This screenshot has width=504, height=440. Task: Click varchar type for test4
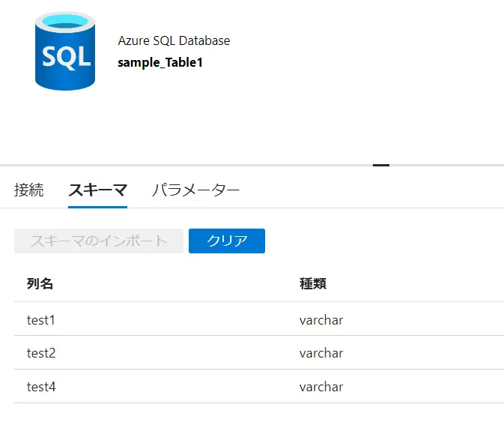click(x=321, y=387)
